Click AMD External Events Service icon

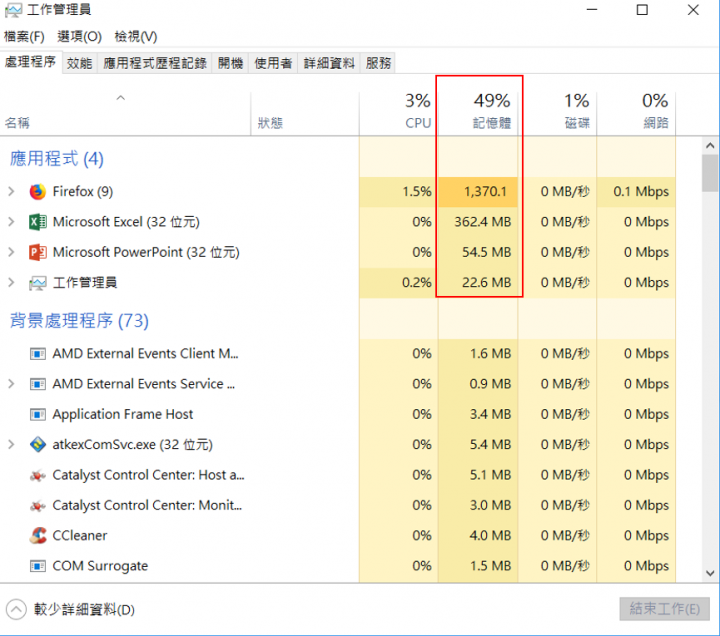pos(38,384)
